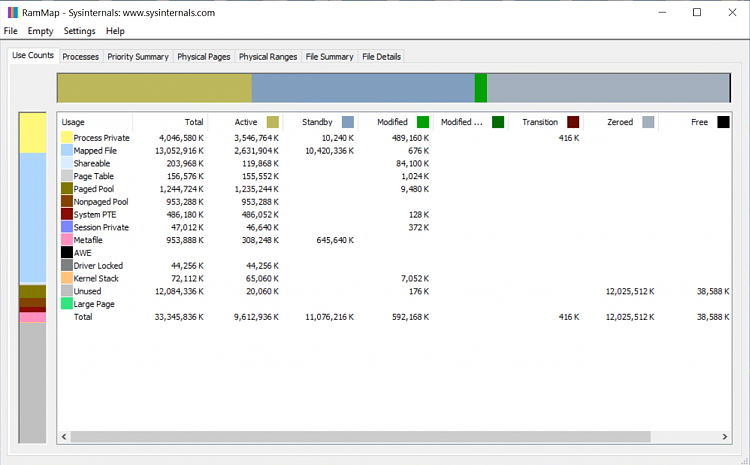This screenshot has width=750, height=465.
Task: Click the RamMap app icon in title bar
Action: 12,13
